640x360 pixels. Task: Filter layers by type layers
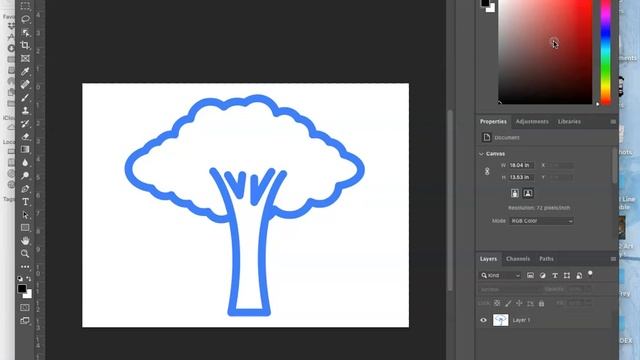(x=555, y=276)
